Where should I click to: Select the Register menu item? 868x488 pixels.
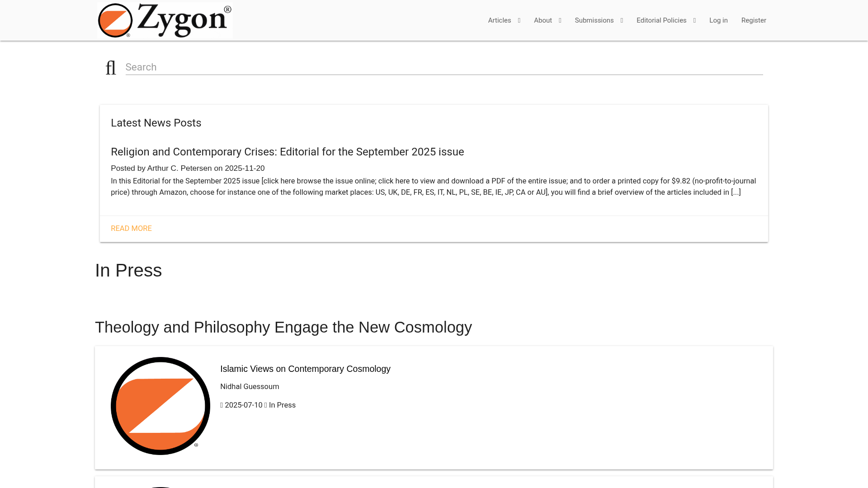(754, 20)
